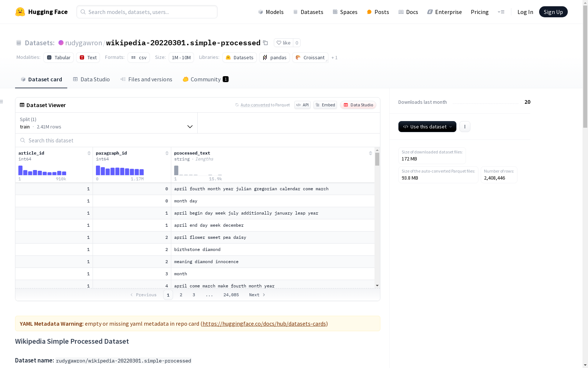Open the Pricing page
The width and height of the screenshot is (588, 368).
pyautogui.click(x=480, y=12)
